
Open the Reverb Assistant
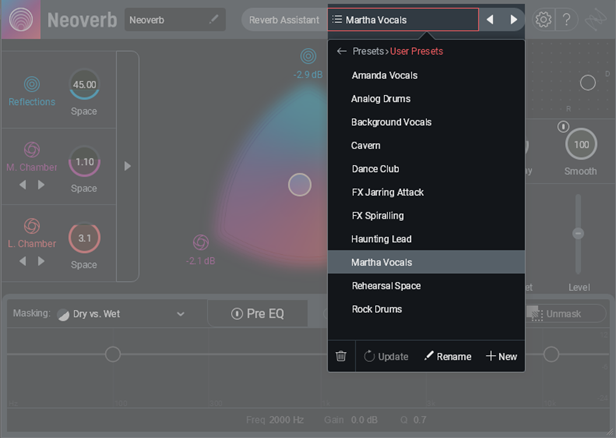[284, 20]
